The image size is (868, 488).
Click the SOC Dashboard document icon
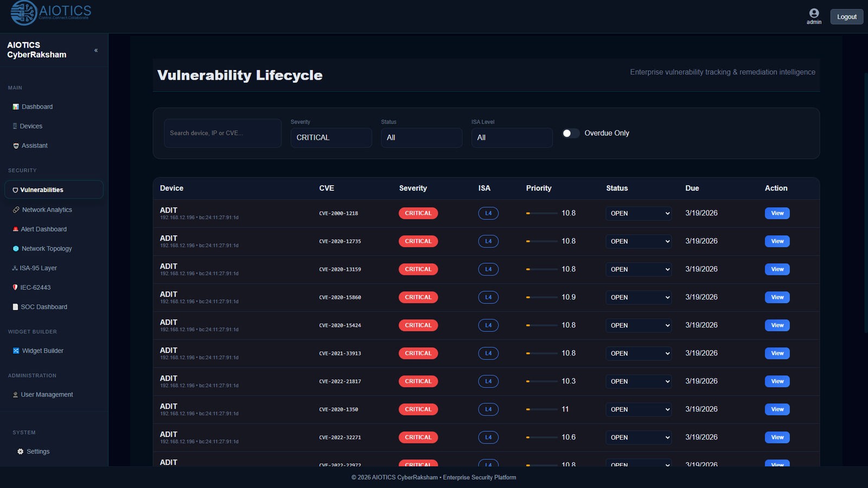pyautogui.click(x=16, y=307)
